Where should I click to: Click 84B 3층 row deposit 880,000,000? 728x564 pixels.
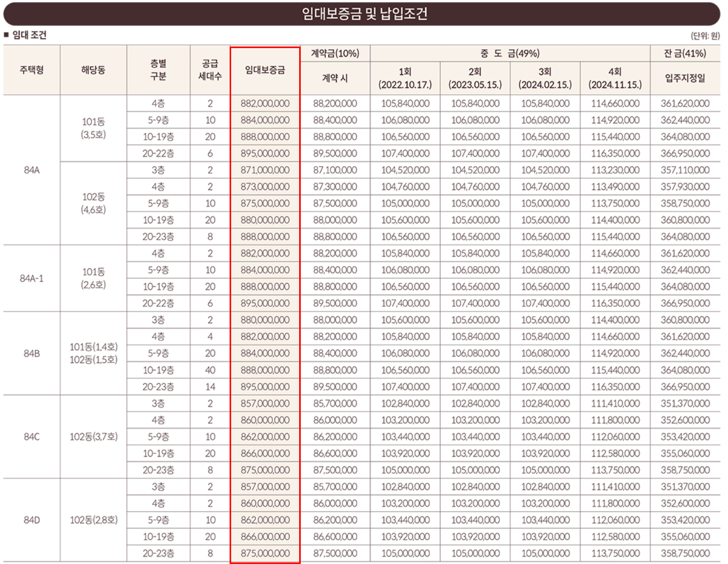(x=265, y=320)
